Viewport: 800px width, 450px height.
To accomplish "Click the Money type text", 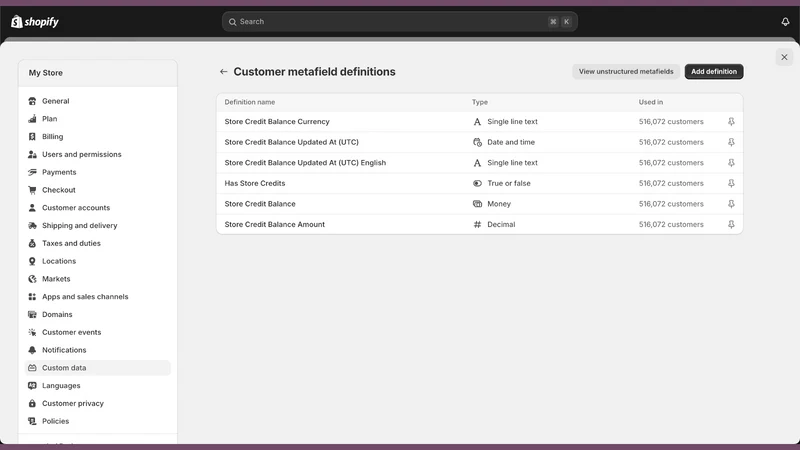I will 499,204.
